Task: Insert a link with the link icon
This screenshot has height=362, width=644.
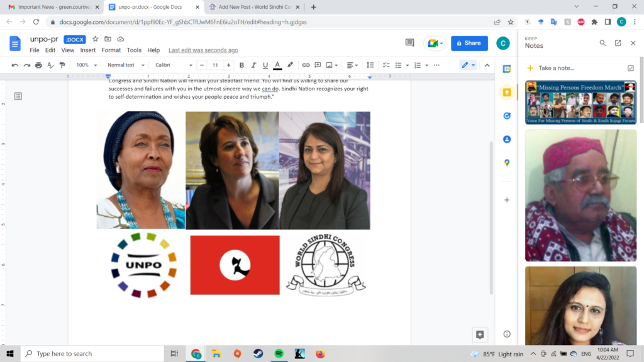Action: tap(306, 65)
